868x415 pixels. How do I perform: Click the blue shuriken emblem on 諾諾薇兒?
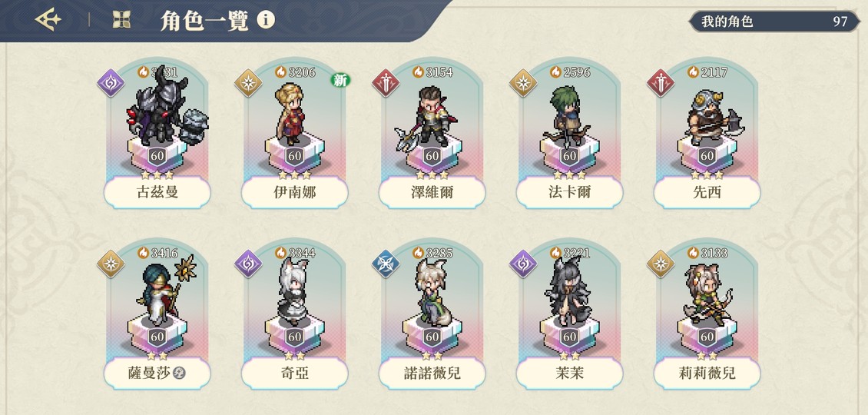click(x=386, y=264)
